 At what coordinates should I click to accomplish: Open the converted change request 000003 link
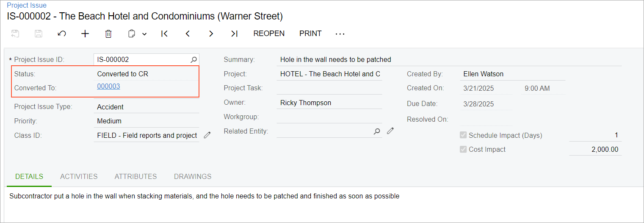click(108, 86)
